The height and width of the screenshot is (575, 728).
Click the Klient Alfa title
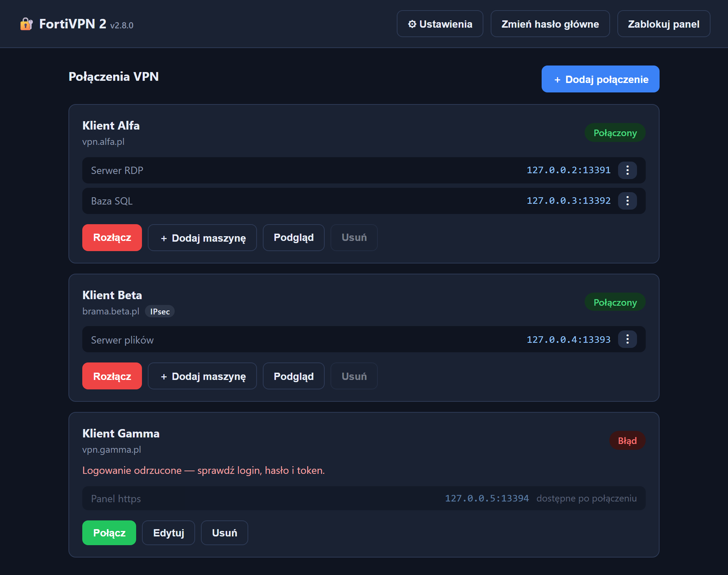111,126
